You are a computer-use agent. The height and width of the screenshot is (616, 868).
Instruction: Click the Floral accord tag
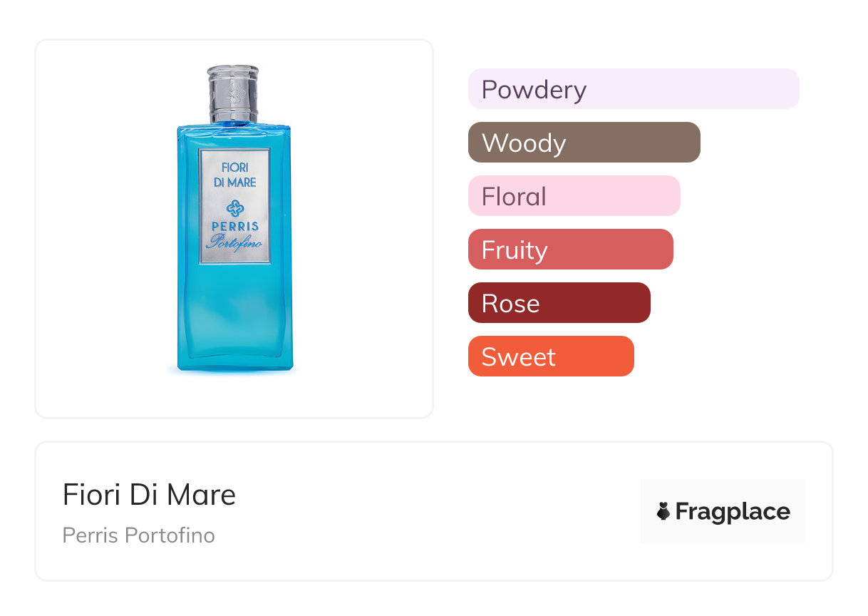(x=574, y=196)
